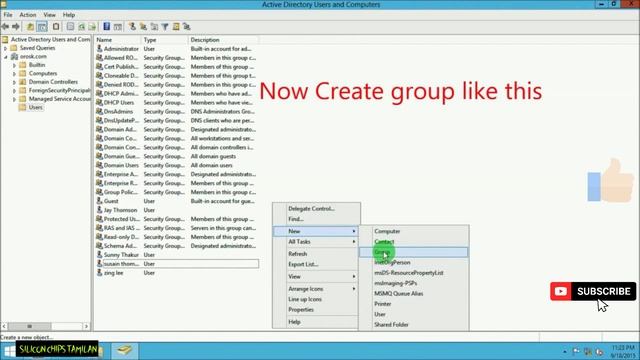The width and height of the screenshot is (640, 360).
Task: Click the filter funnel toolbar icon
Action: coord(165,27)
